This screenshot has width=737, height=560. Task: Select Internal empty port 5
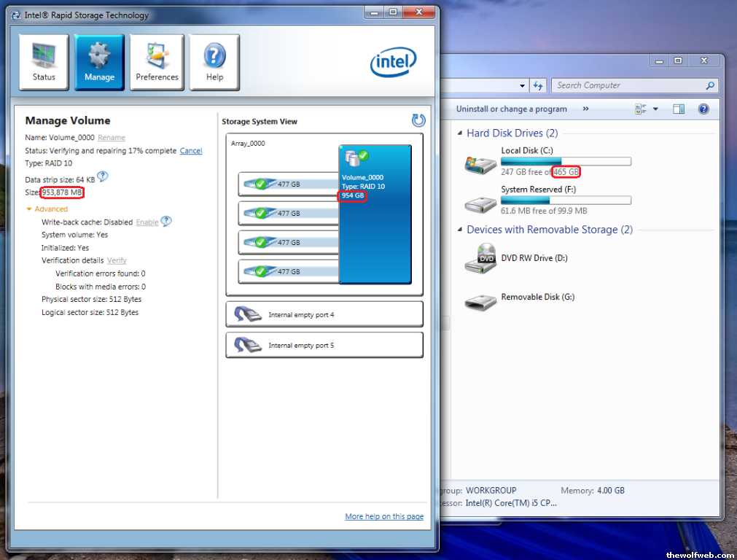[x=324, y=346]
